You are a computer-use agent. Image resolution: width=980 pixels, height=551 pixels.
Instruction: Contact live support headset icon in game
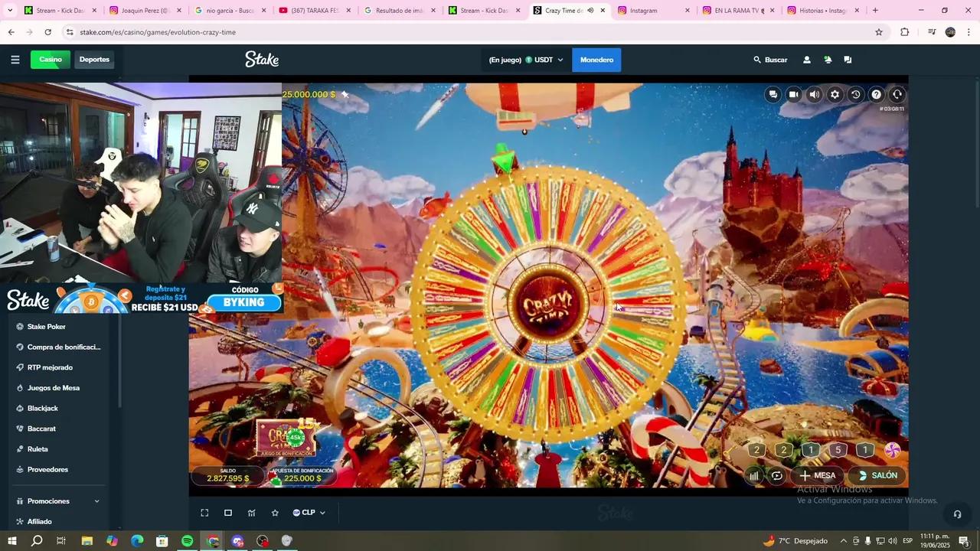coord(897,94)
